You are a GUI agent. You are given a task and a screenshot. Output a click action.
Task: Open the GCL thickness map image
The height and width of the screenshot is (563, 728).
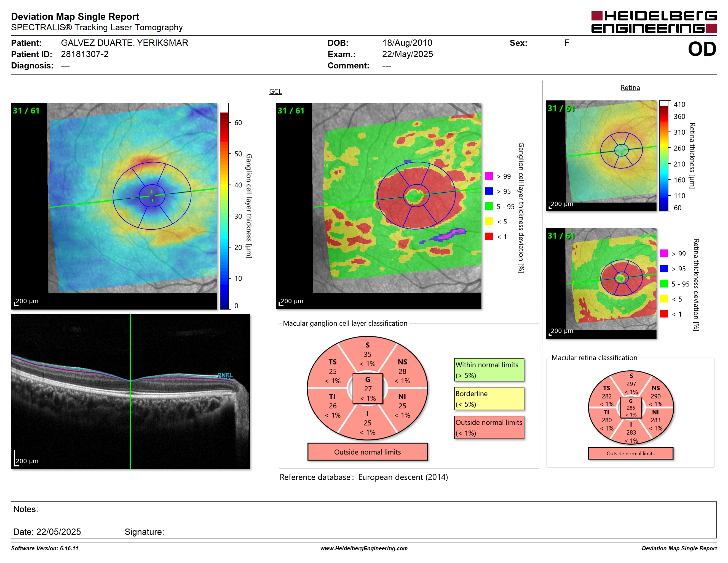[x=114, y=206]
